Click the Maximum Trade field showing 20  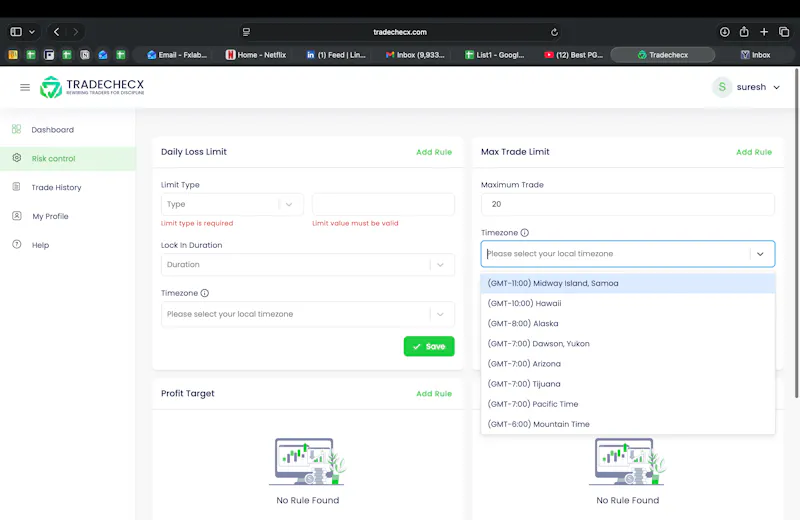pyautogui.click(x=628, y=204)
